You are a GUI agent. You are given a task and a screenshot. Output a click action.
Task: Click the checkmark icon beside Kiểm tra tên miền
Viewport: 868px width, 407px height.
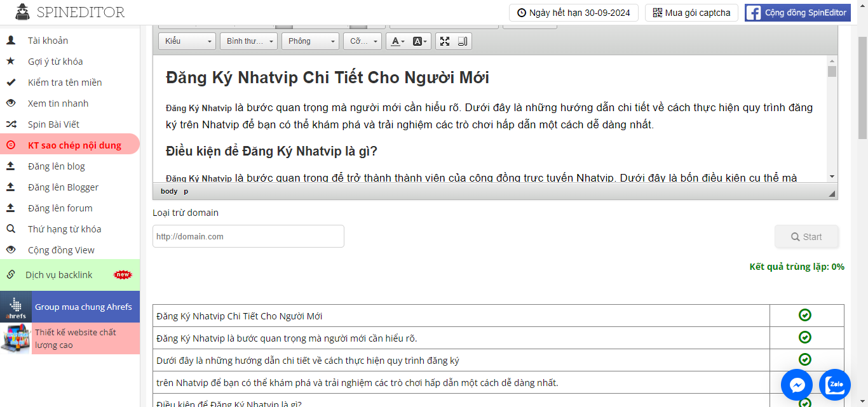click(11, 83)
